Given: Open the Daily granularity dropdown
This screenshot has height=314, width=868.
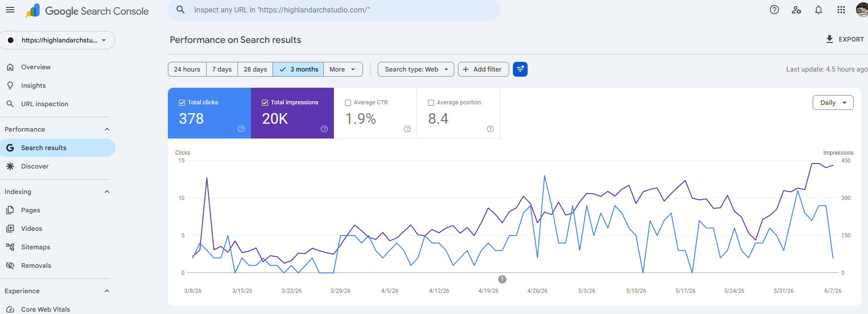Looking at the screenshot, I should pyautogui.click(x=833, y=103).
